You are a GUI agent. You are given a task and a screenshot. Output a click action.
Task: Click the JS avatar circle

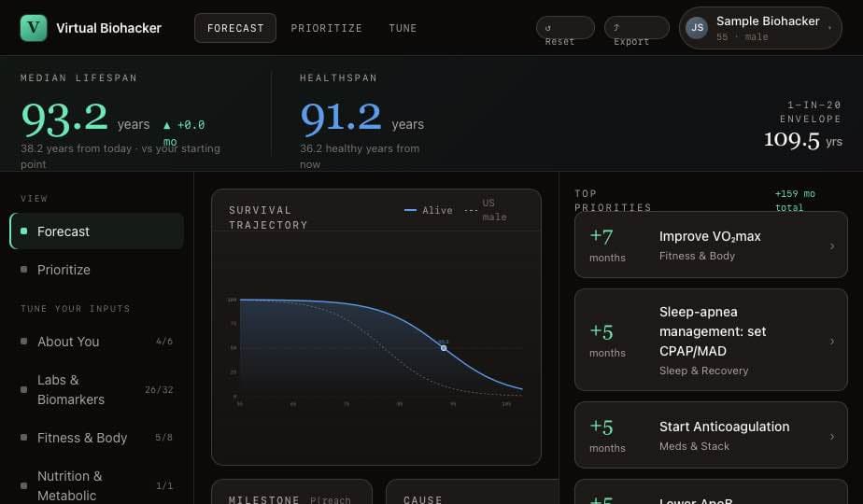click(697, 27)
